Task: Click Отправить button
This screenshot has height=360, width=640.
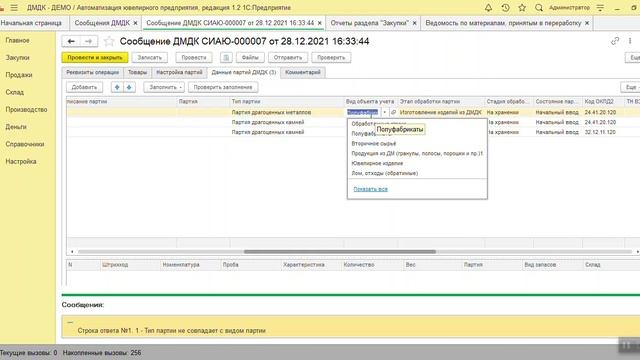Action: click(x=288, y=58)
